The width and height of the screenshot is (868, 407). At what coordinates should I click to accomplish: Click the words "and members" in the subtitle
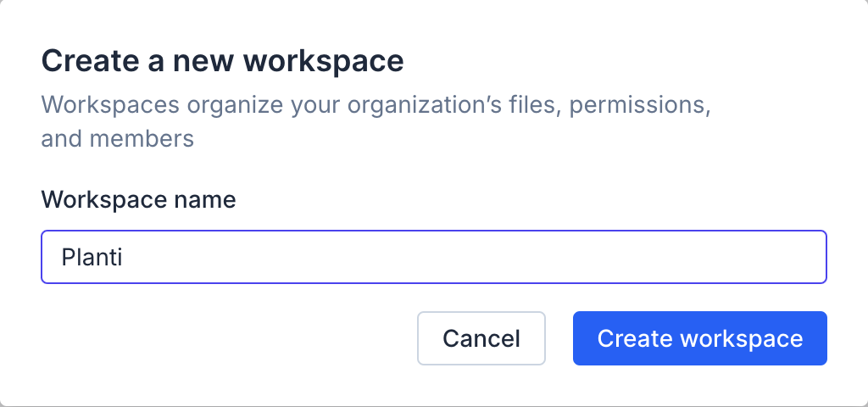pos(118,138)
